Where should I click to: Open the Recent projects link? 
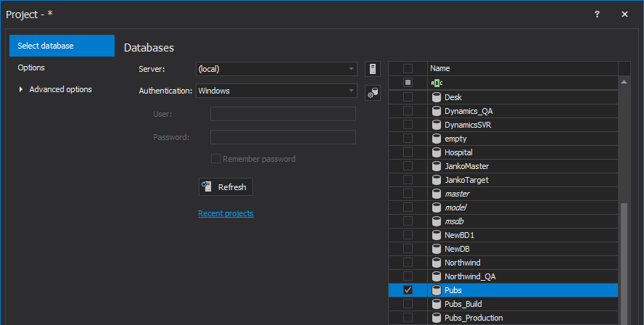[226, 213]
